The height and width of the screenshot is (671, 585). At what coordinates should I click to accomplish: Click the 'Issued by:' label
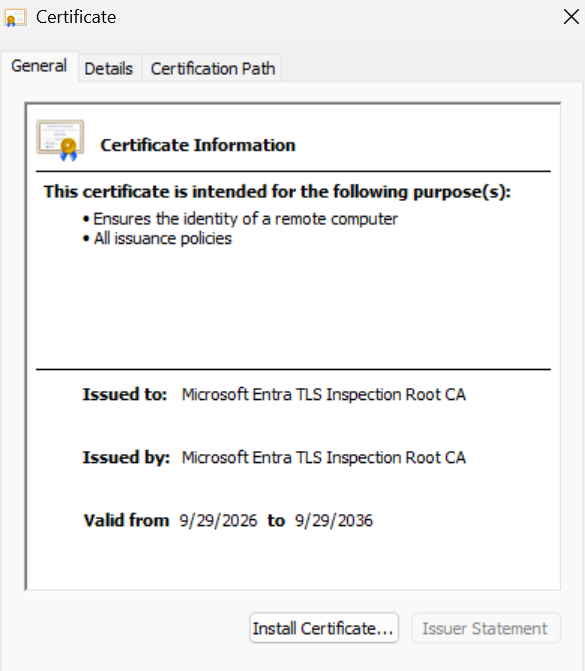126,457
